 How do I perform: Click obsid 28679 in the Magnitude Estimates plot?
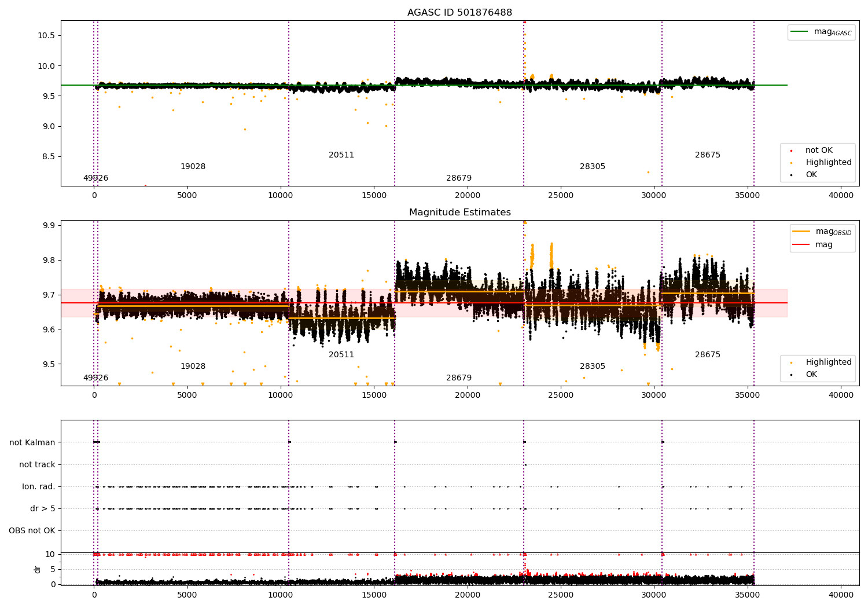tap(459, 378)
